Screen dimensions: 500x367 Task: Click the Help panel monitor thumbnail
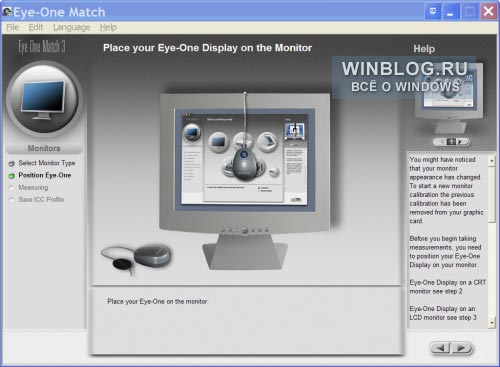coord(449,99)
